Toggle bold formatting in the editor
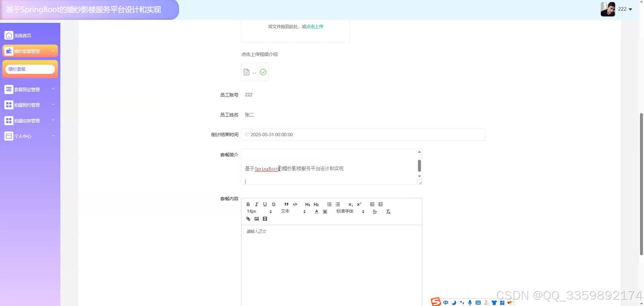644x306 pixels. tap(248, 204)
